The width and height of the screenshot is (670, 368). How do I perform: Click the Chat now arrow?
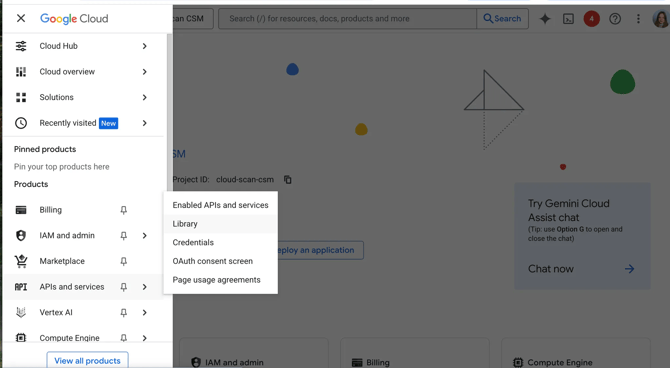pyautogui.click(x=629, y=269)
